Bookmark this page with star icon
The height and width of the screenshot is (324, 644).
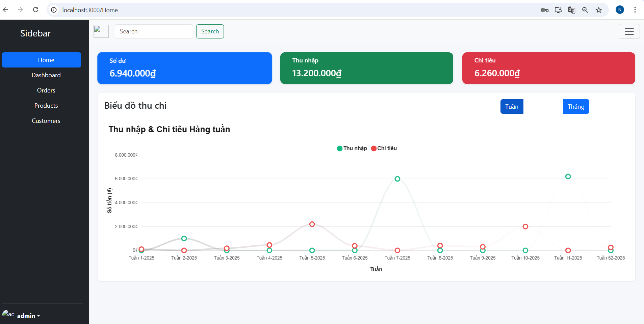pos(598,10)
